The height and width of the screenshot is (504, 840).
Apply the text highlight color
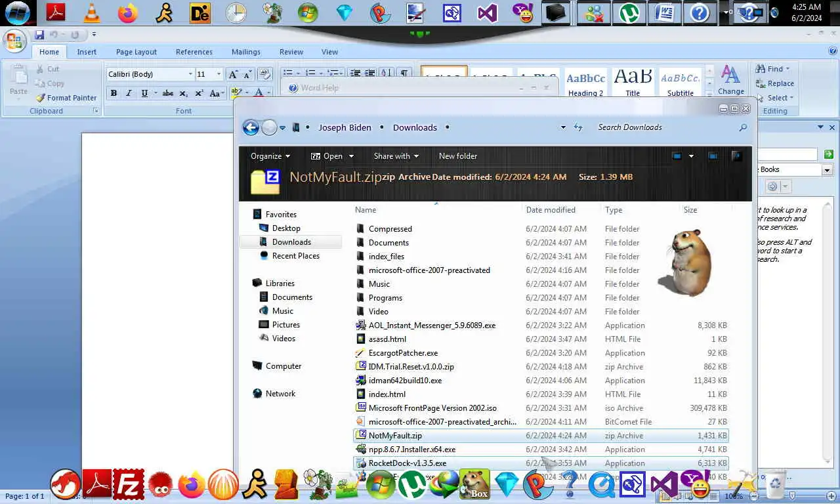[235, 93]
